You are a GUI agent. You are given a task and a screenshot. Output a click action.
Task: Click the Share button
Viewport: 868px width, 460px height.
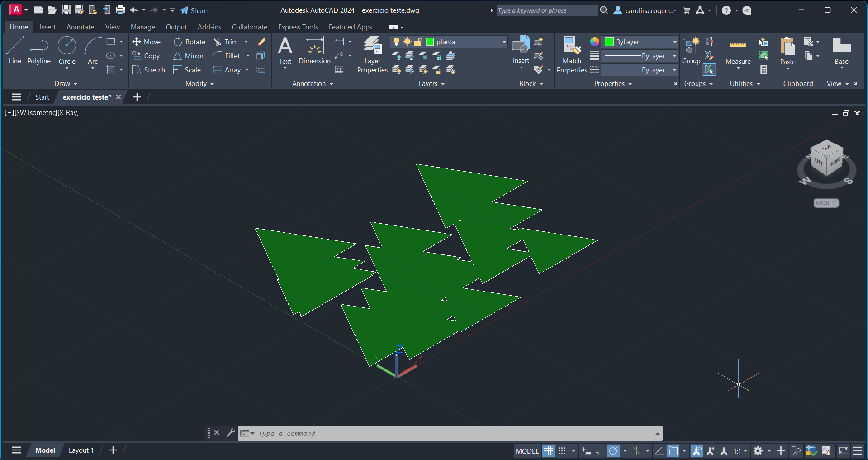[194, 10]
